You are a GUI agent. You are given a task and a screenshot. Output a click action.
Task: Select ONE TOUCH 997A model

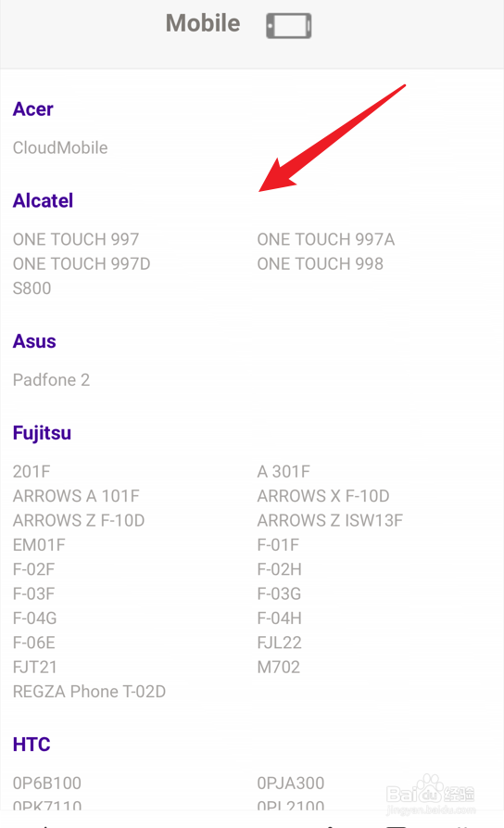point(326,239)
